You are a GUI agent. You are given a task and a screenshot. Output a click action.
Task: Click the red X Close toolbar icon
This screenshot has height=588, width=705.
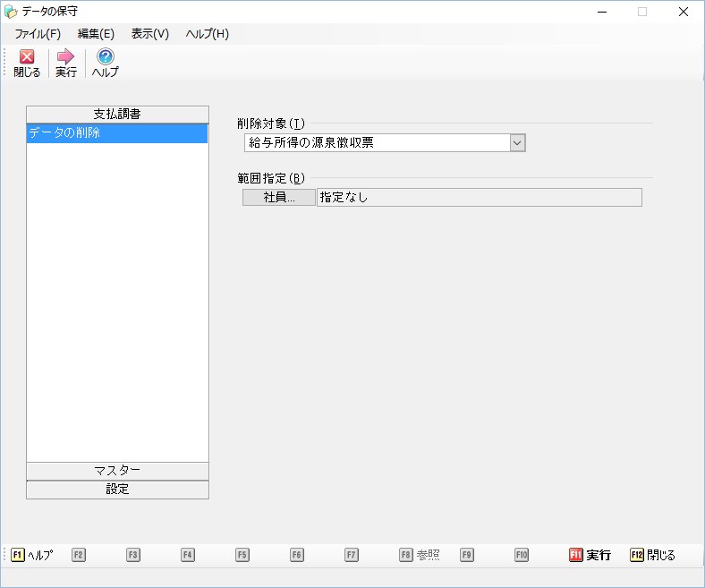click(x=27, y=57)
